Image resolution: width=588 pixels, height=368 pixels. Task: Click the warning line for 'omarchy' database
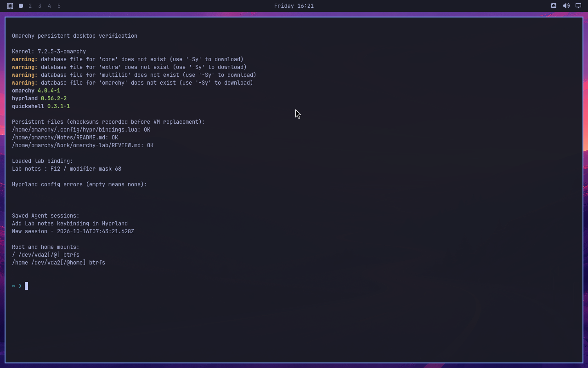pos(132,83)
